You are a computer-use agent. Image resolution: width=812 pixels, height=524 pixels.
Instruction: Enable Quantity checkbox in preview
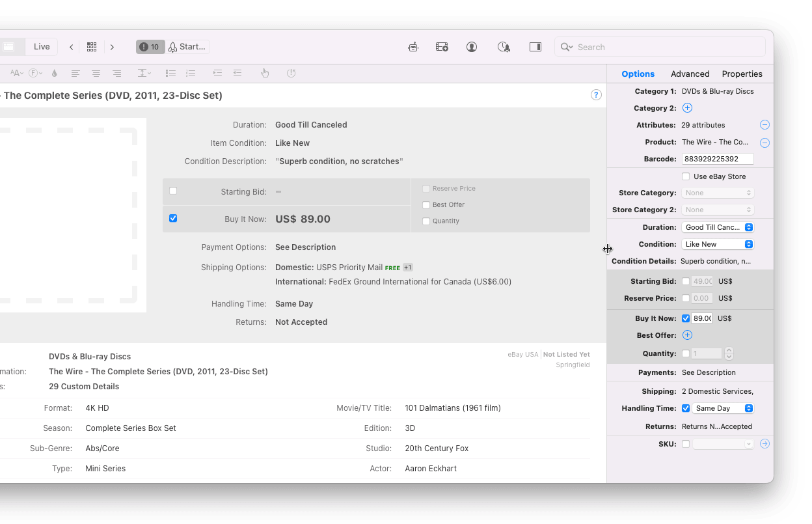(x=426, y=221)
